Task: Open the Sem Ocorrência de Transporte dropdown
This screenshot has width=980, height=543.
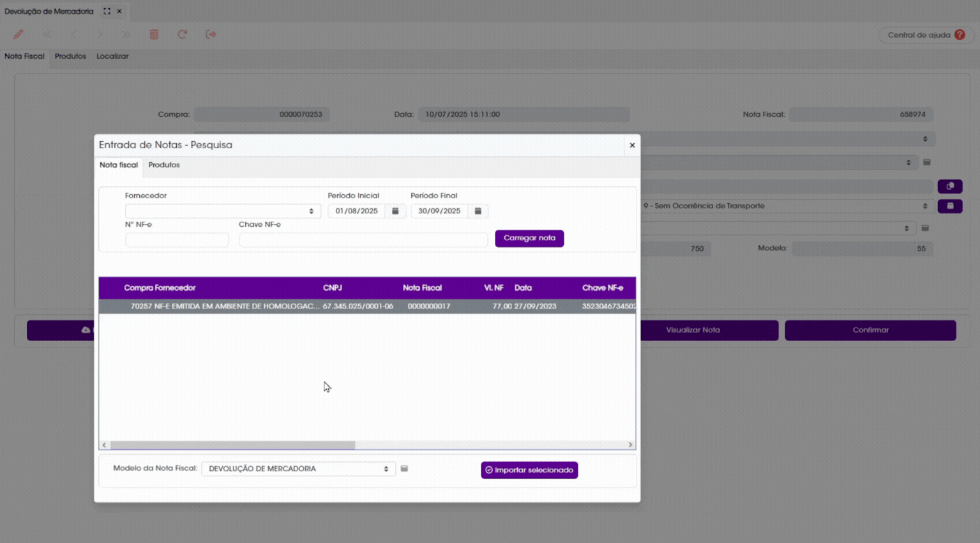Action: (x=786, y=206)
